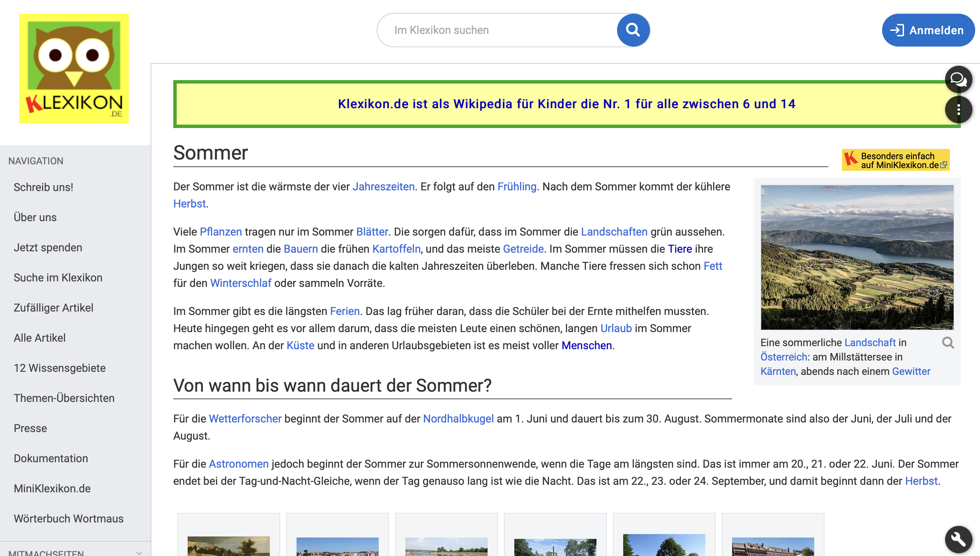Open Themen-Übersichten
The width and height of the screenshot is (980, 556).
[x=64, y=398]
